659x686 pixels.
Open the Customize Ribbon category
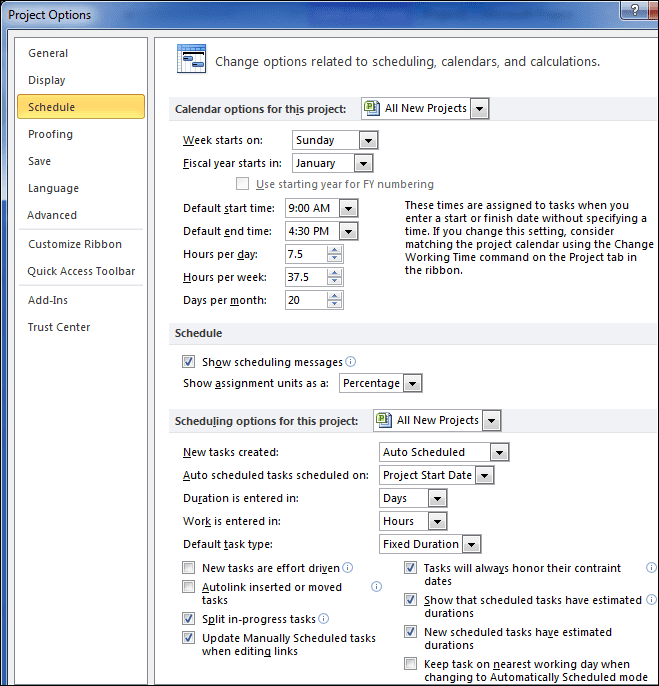coord(81,244)
